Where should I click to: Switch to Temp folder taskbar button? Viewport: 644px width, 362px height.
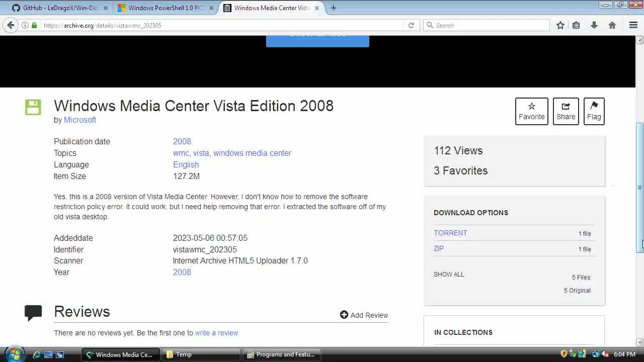pos(202,354)
